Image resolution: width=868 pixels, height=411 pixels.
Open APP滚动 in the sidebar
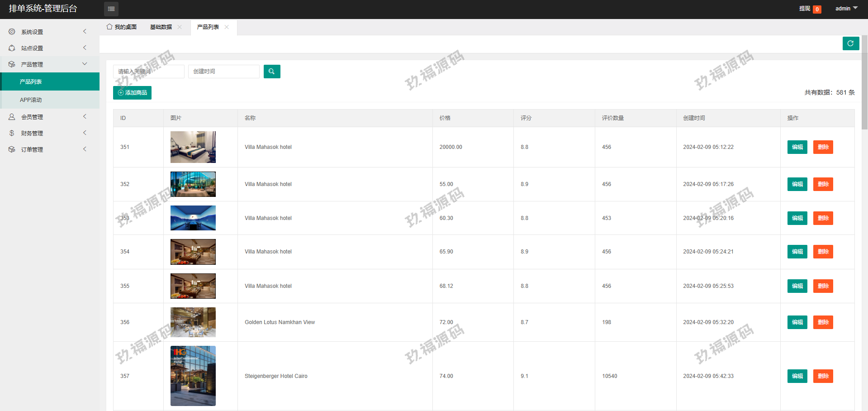click(31, 100)
